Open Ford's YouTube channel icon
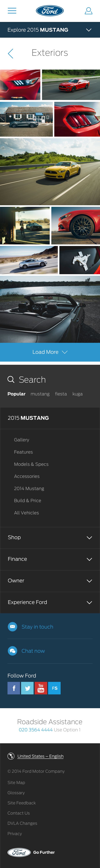 tap(41, 688)
